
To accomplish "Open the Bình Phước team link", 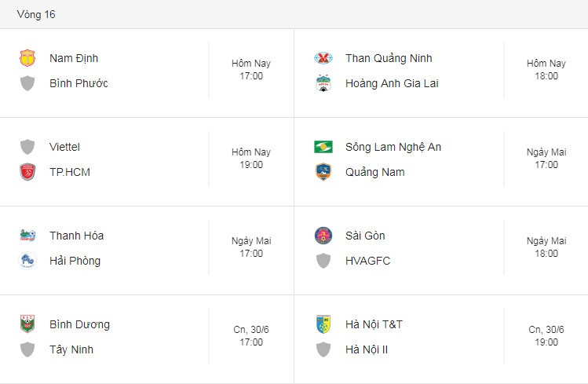I will click(79, 83).
